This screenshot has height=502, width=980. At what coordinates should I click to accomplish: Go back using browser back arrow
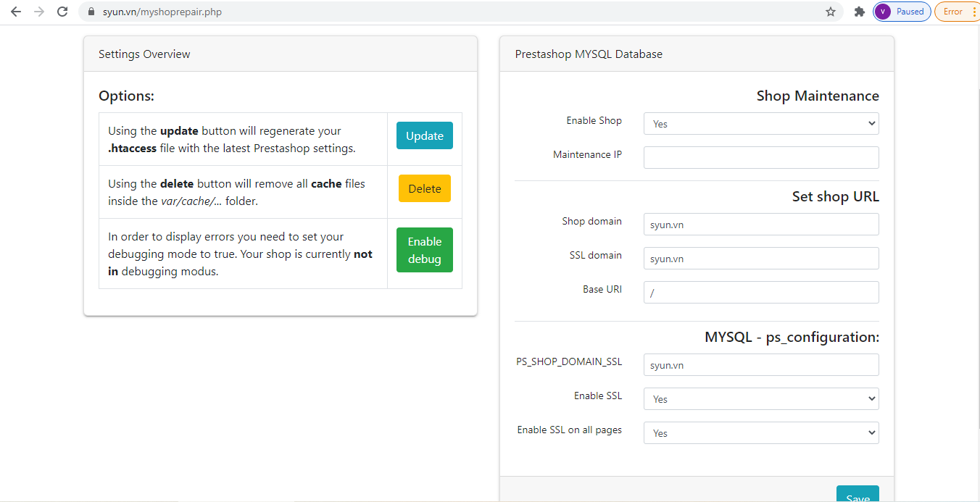[x=16, y=12]
